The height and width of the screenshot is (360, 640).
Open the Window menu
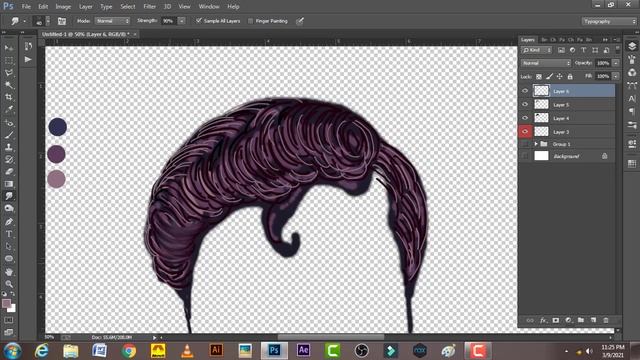point(209,7)
